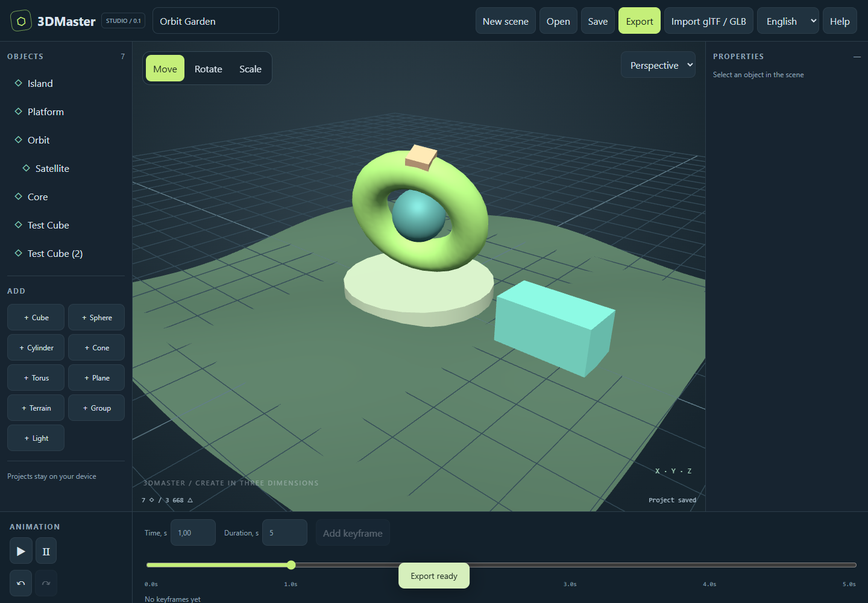Select the Move transform mode

click(165, 69)
